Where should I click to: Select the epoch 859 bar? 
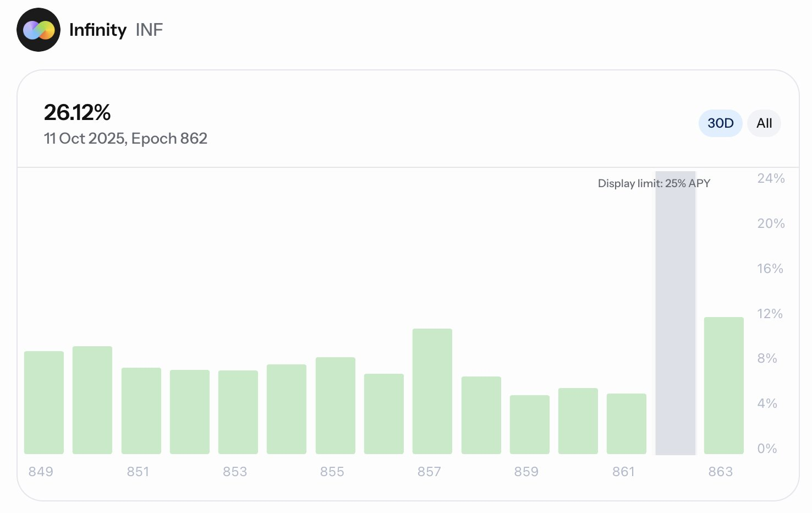[x=530, y=424]
